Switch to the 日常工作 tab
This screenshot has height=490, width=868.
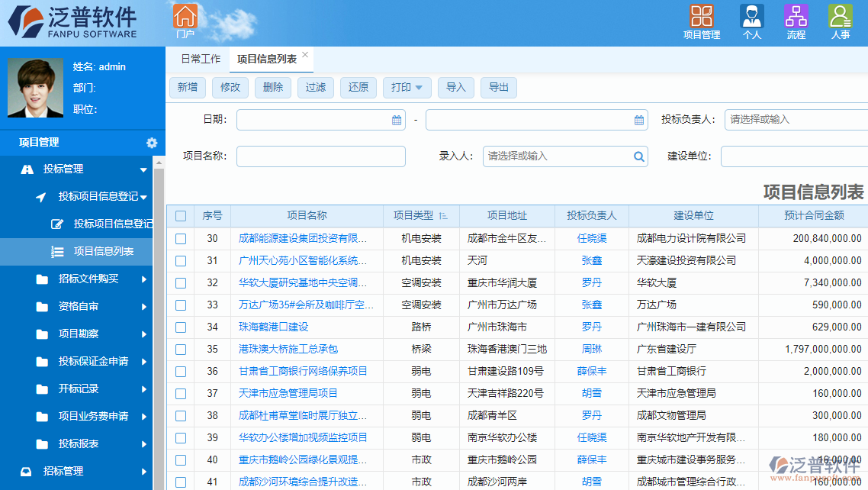click(x=198, y=58)
